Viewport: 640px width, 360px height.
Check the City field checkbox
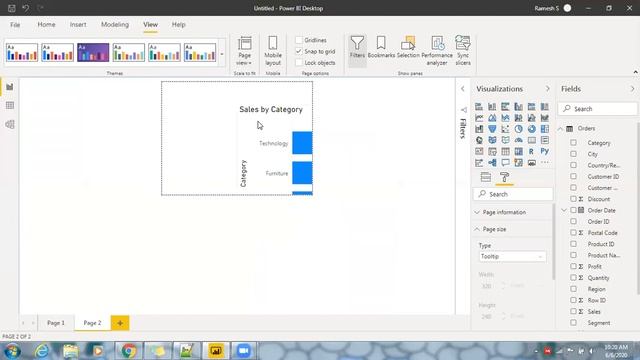[573, 154]
